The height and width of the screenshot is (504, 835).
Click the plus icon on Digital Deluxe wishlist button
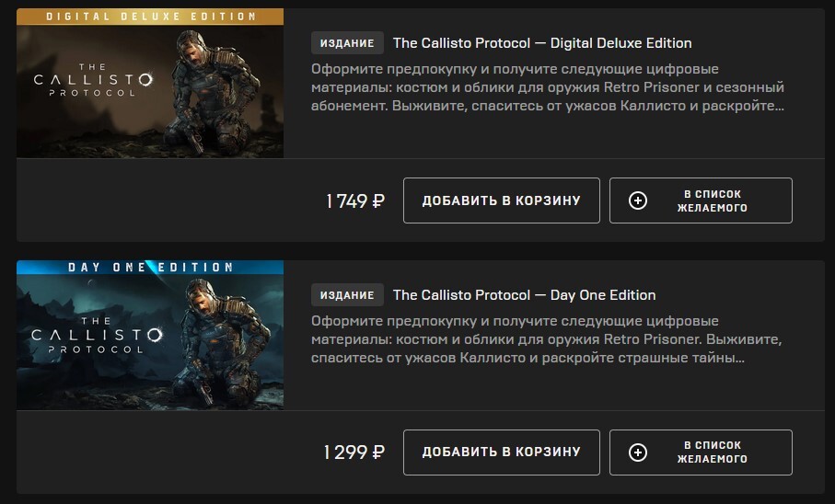coord(637,200)
